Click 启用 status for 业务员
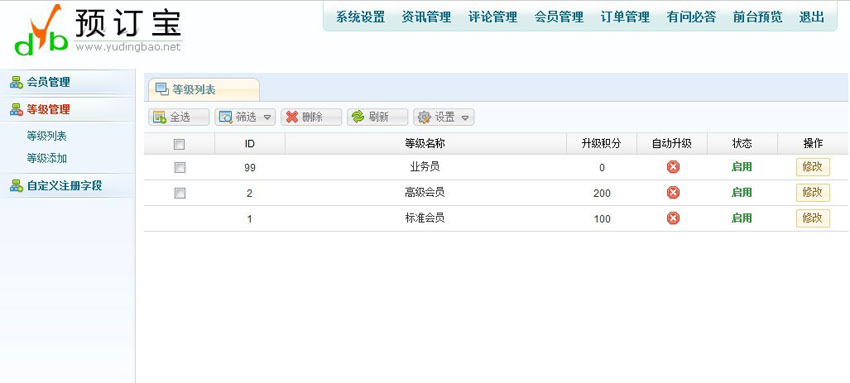 coord(742,167)
